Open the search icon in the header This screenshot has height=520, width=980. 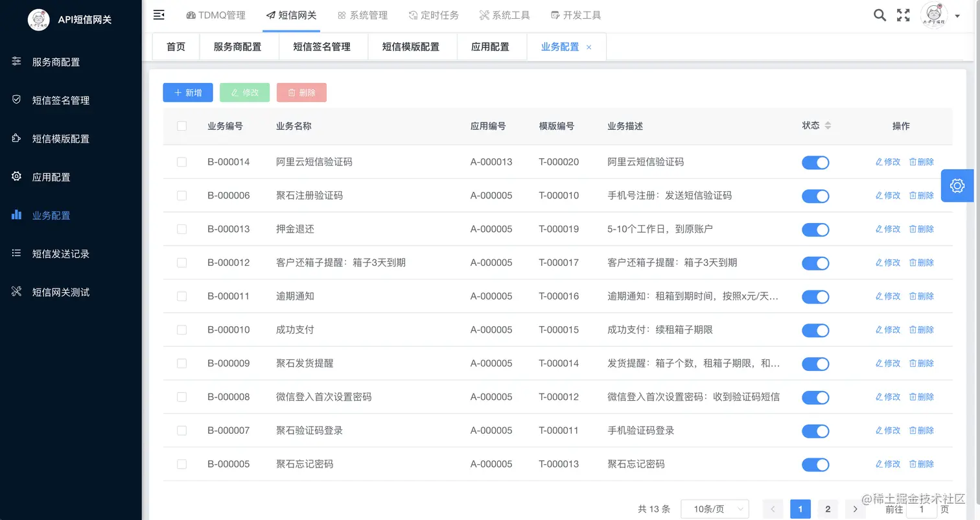tap(879, 15)
